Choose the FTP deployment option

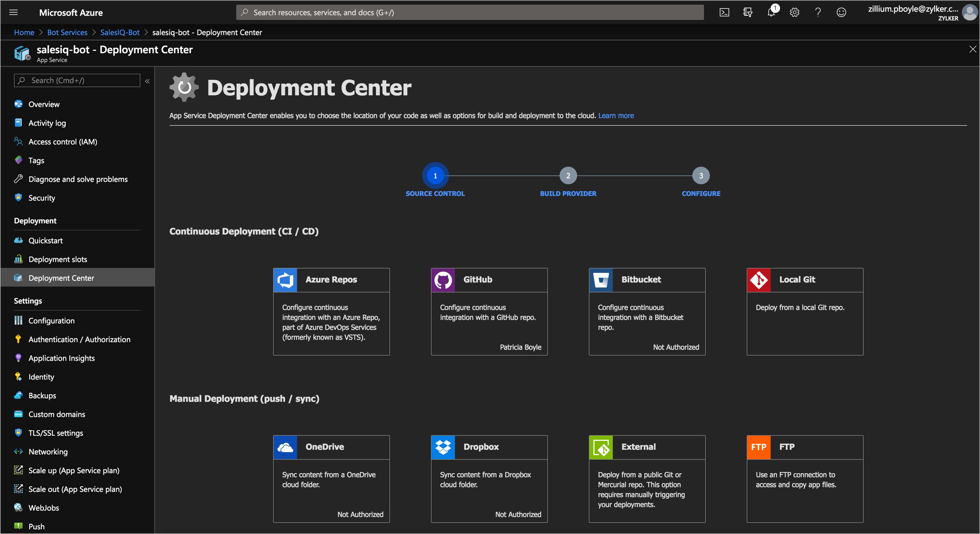[x=805, y=479]
